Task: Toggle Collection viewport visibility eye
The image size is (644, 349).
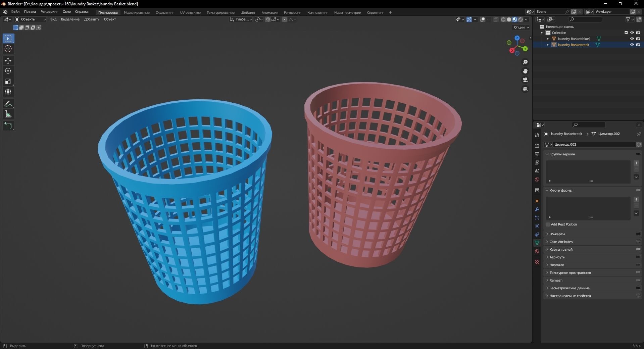Action: [632, 33]
